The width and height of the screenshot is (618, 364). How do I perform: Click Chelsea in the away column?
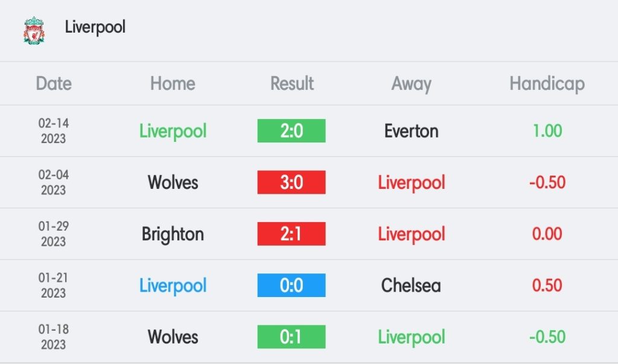pyautogui.click(x=411, y=285)
